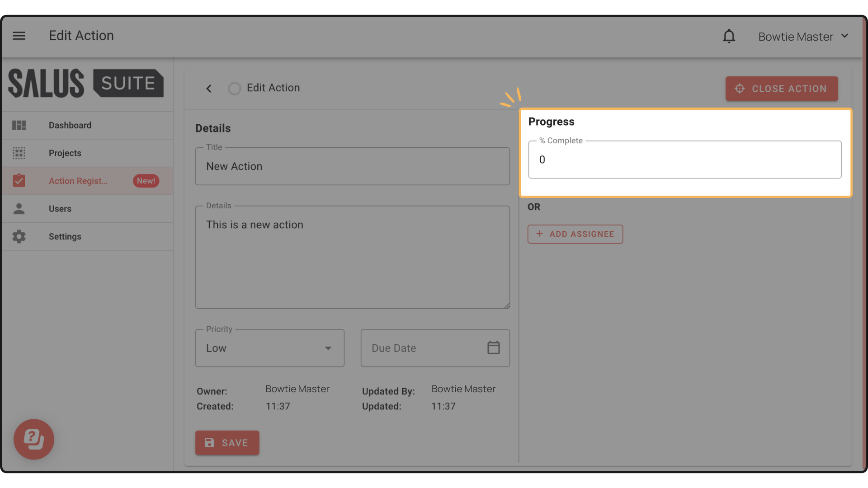Click the Users person icon
Viewport: 868px width, 488px height.
point(19,209)
